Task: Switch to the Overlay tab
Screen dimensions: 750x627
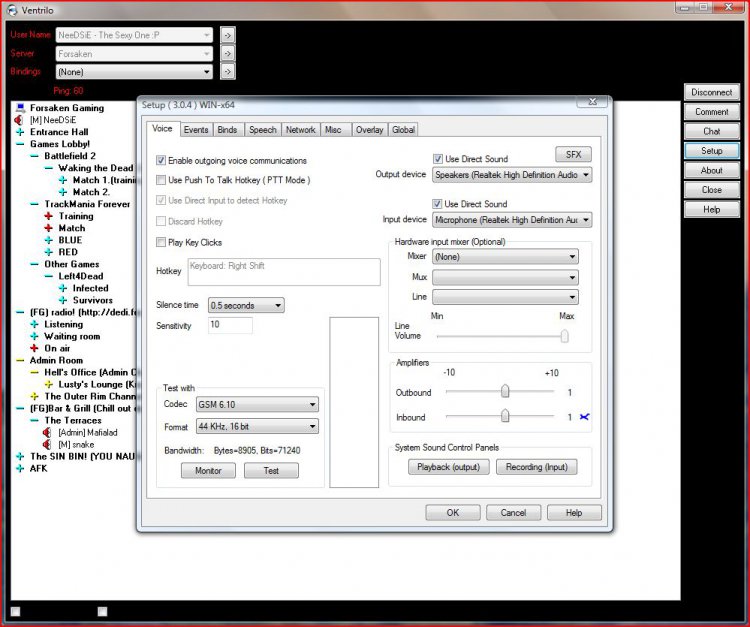Action: [369, 130]
